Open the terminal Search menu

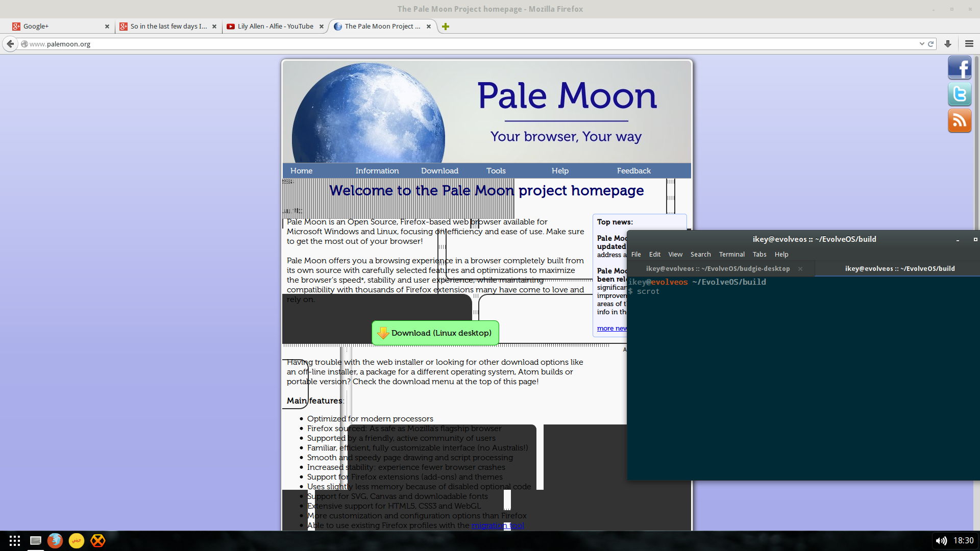pos(700,254)
